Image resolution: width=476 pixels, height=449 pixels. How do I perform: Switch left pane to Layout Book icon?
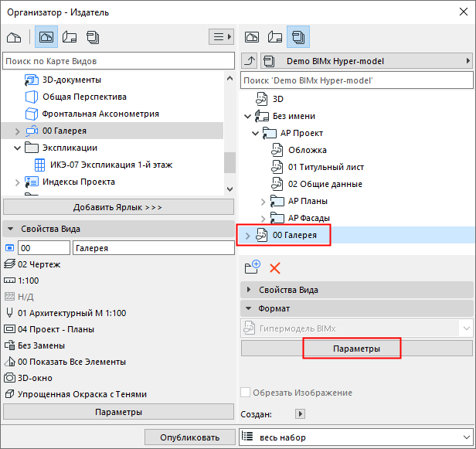(x=70, y=37)
